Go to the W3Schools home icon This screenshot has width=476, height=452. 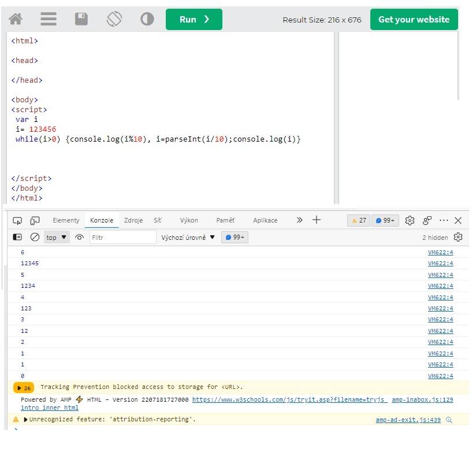[x=16, y=19]
